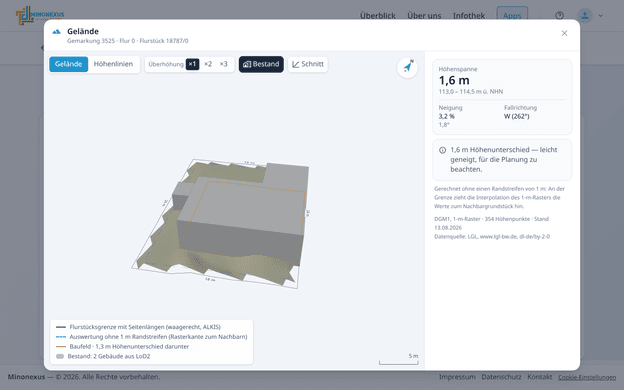Viewport: 624px width, 390px height.
Task: Expand the account dropdown chevron
Action: coord(601,16)
